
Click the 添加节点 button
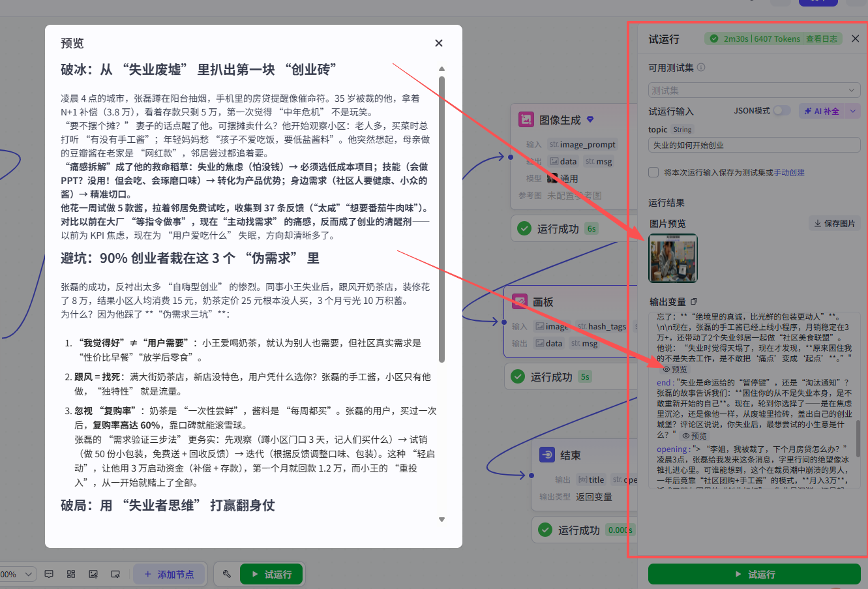(x=170, y=574)
